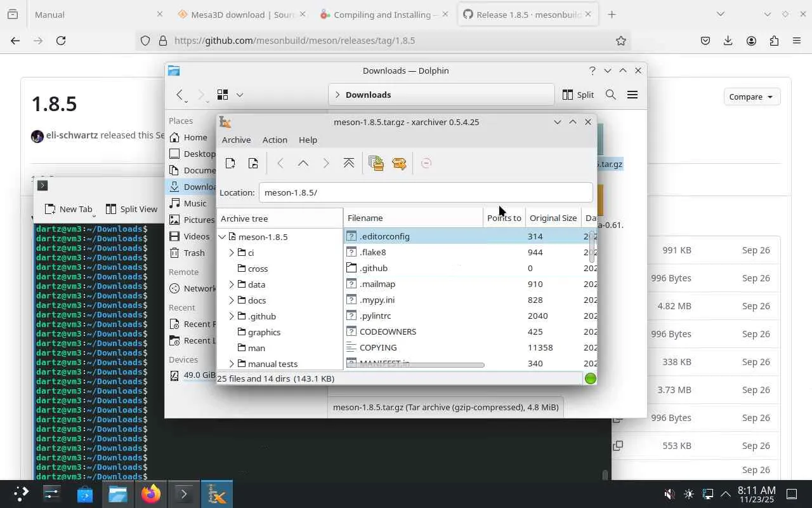Collapse the meson-1.8.5 tree root
Screen dimensions: 812x508
click(222, 237)
